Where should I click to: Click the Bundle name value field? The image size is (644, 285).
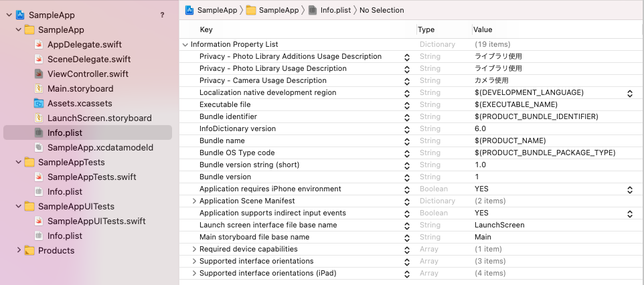point(509,141)
